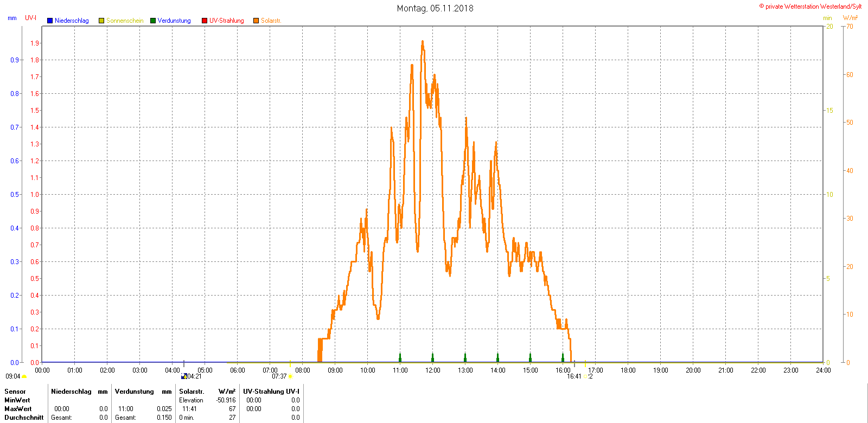Click the UV-Strahlung UV-I table header
This screenshot has height=423, width=868.
coord(271,392)
